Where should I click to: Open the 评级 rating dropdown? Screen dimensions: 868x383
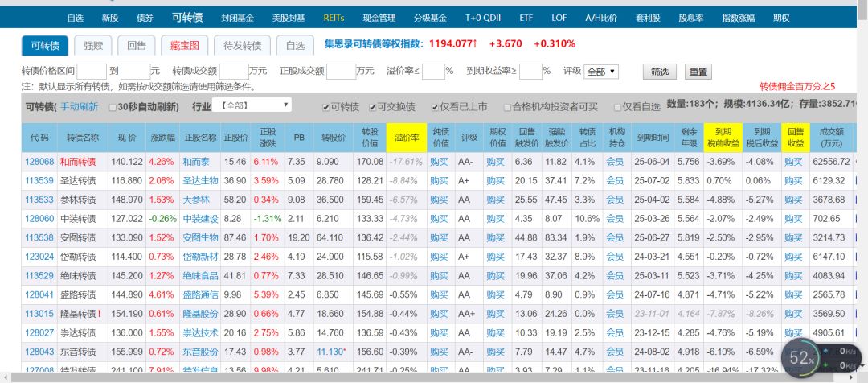tap(601, 72)
